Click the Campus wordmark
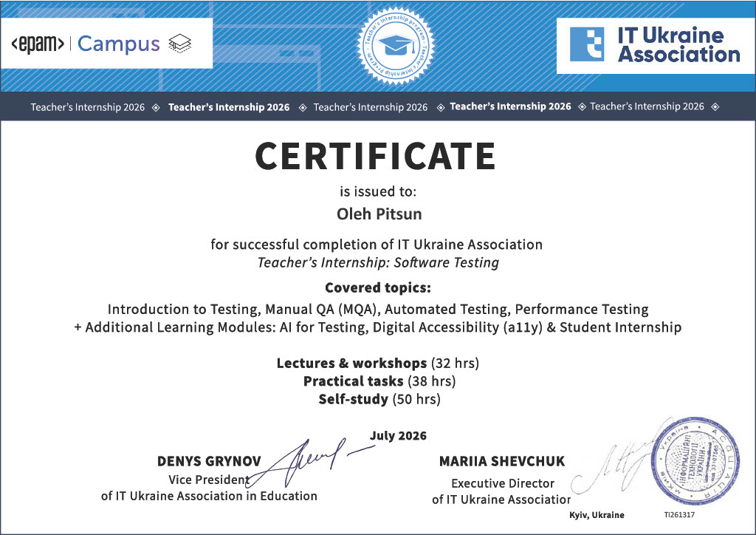Viewport: 756px width, 535px height. click(118, 44)
